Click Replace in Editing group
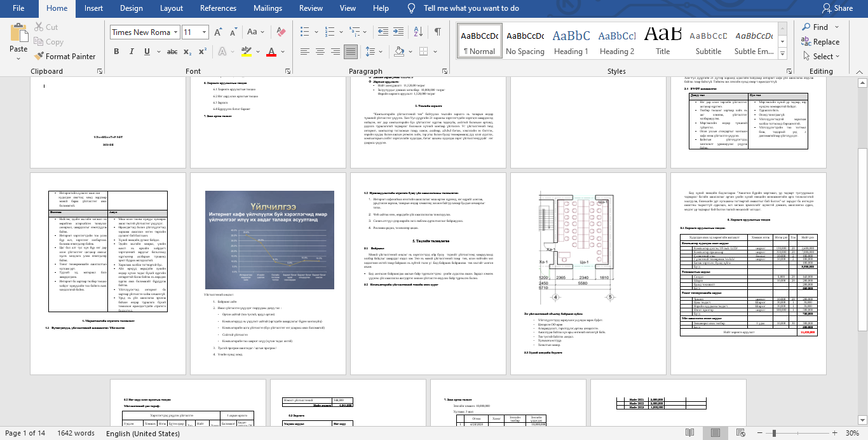868x440 pixels. click(x=821, y=42)
